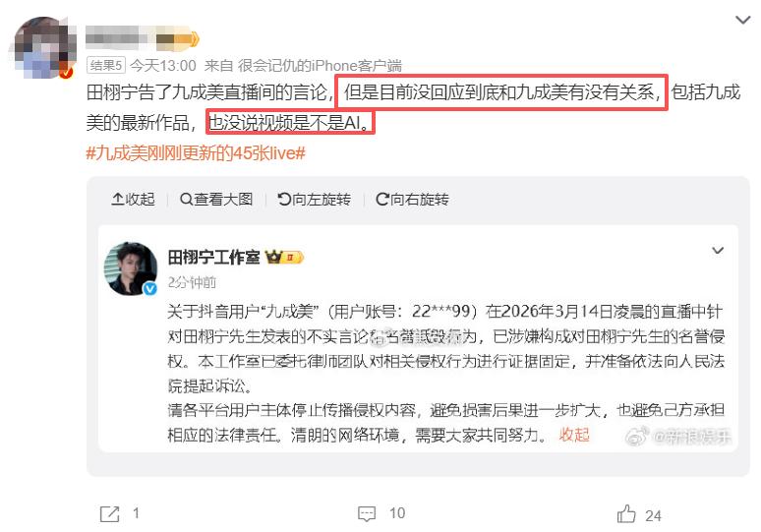Click 查看大图 to view large image
The width and height of the screenshot is (761, 532).
pyautogui.click(x=216, y=199)
